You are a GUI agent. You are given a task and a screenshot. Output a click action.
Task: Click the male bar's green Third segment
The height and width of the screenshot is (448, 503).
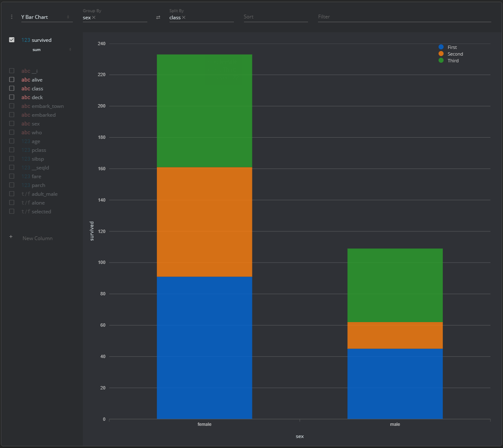[x=395, y=285]
